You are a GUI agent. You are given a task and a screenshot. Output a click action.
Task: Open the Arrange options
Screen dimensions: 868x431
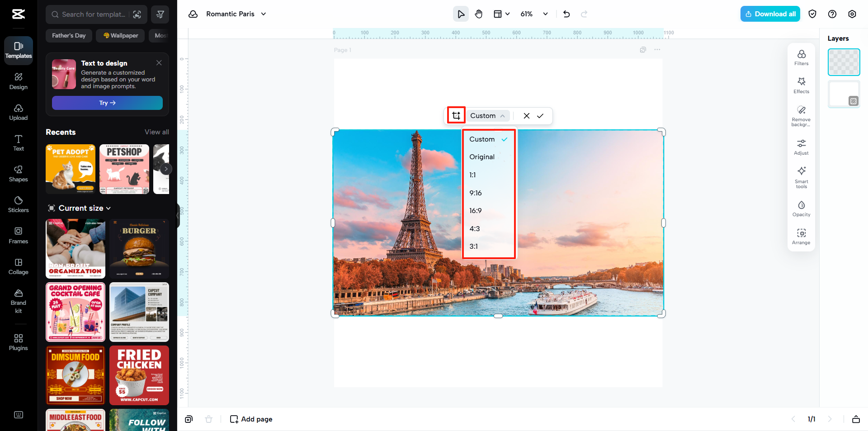[801, 236]
